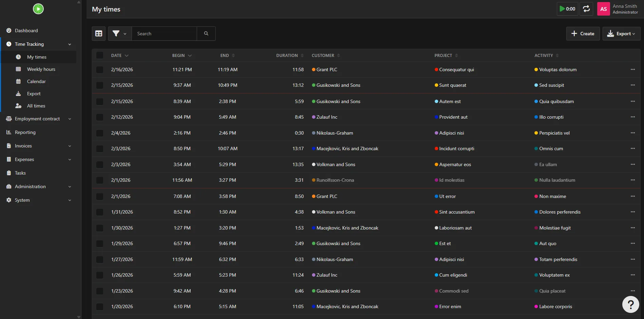Check the 2/12/2026 Zulauf Inc row checkbox
Screen dimensions: 644x319
(100, 117)
